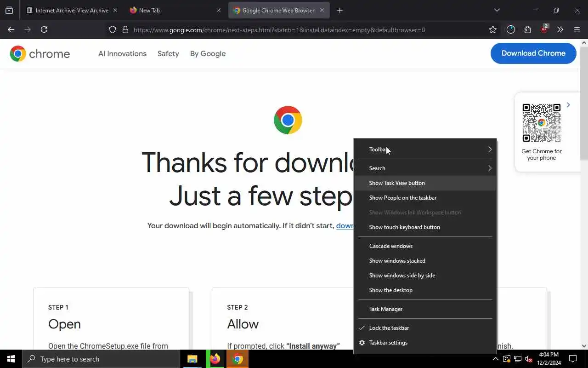Click the Chrome logo in header
This screenshot has height=368, width=588.
40,54
